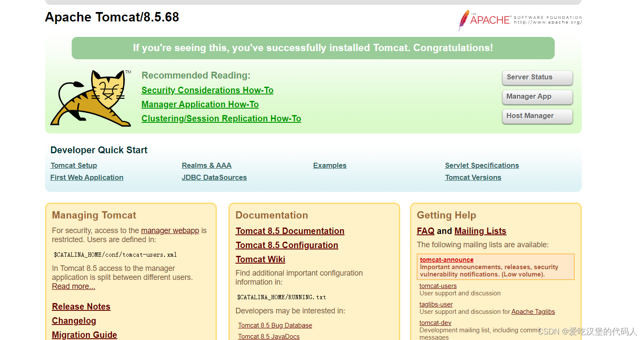644x340 pixels.
Task: Click the $CATALINA_HOME/RUNNING.txt path text
Action: 282,297
